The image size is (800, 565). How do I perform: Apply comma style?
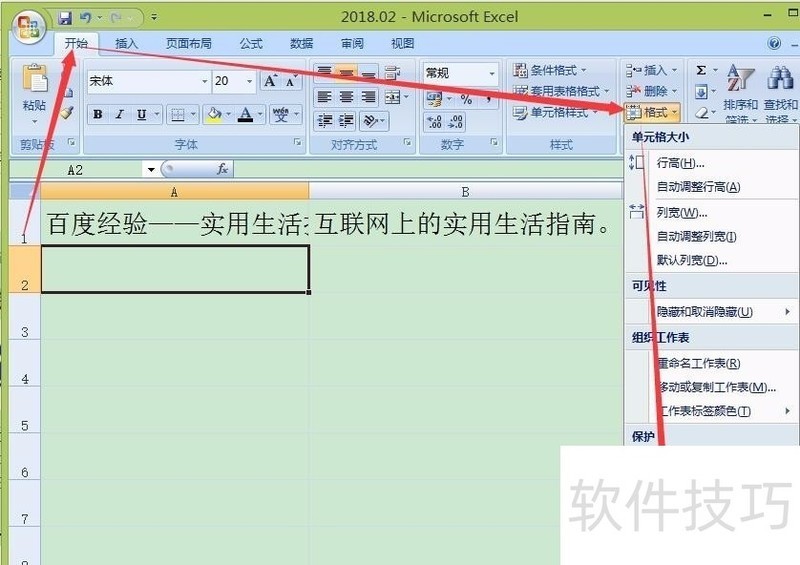coord(489,98)
